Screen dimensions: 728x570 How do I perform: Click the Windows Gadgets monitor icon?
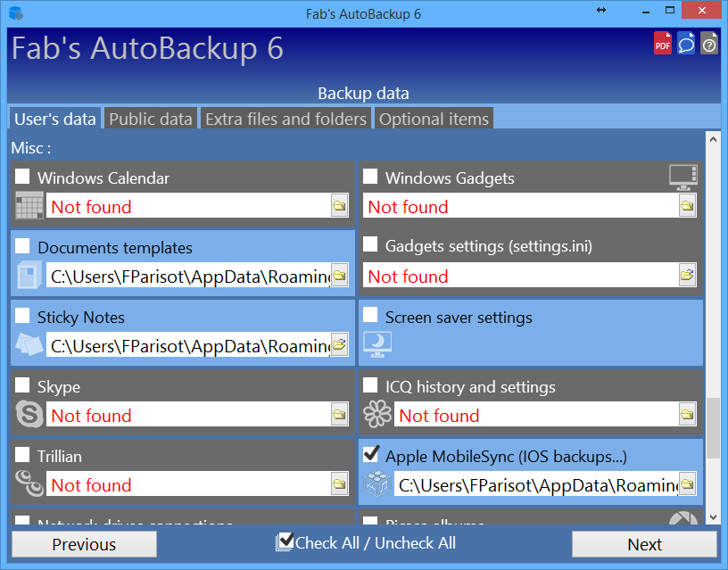tap(683, 178)
